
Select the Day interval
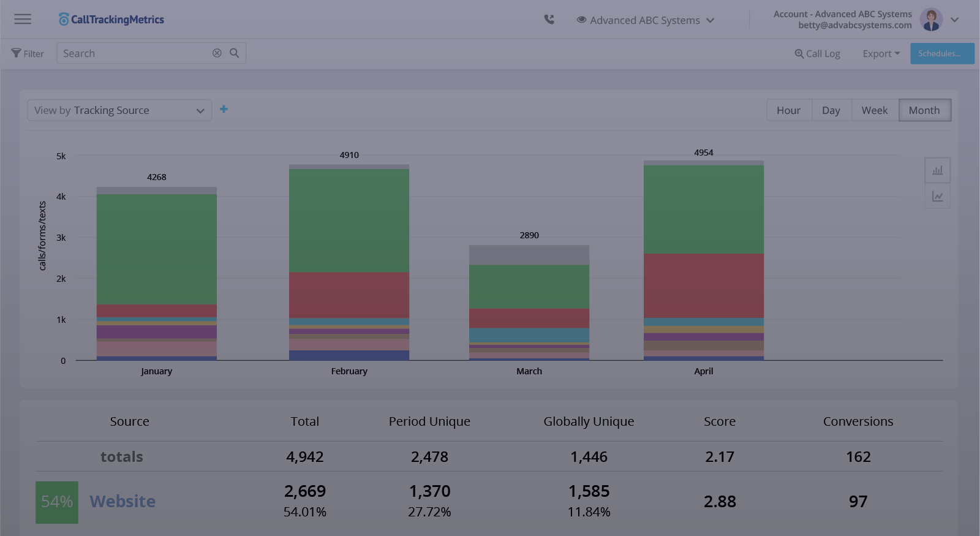831,110
